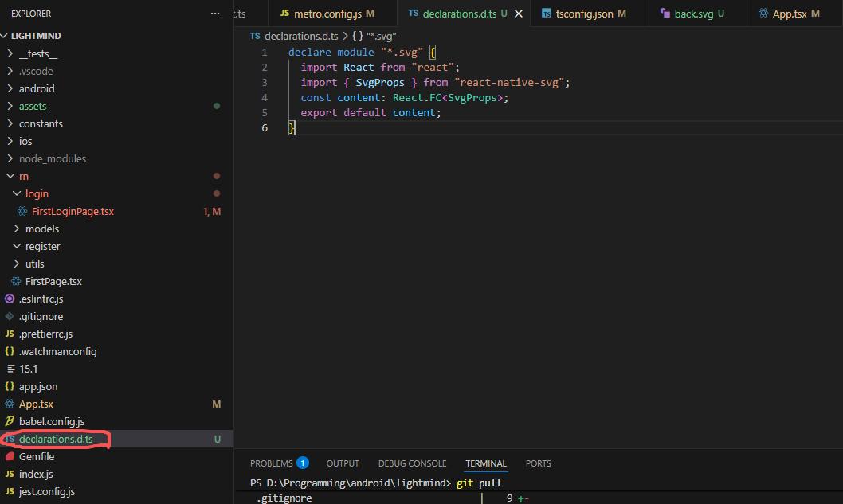The image size is (843, 504).
Task: Click the 15.1 file icon
Action: pos(10,369)
